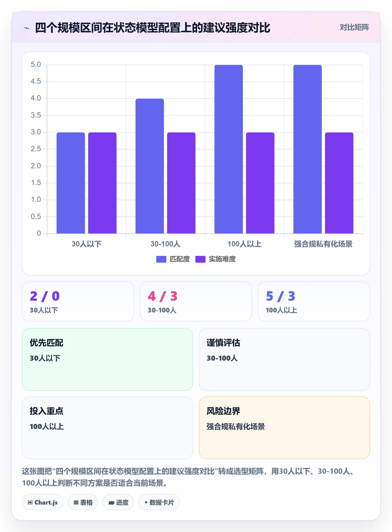Click the 数据卡片 tag
The image size is (392, 532).
(159, 502)
